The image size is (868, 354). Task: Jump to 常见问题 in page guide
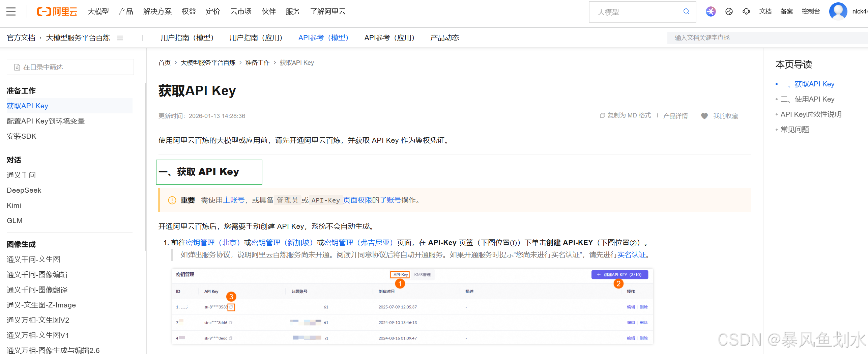tap(794, 130)
